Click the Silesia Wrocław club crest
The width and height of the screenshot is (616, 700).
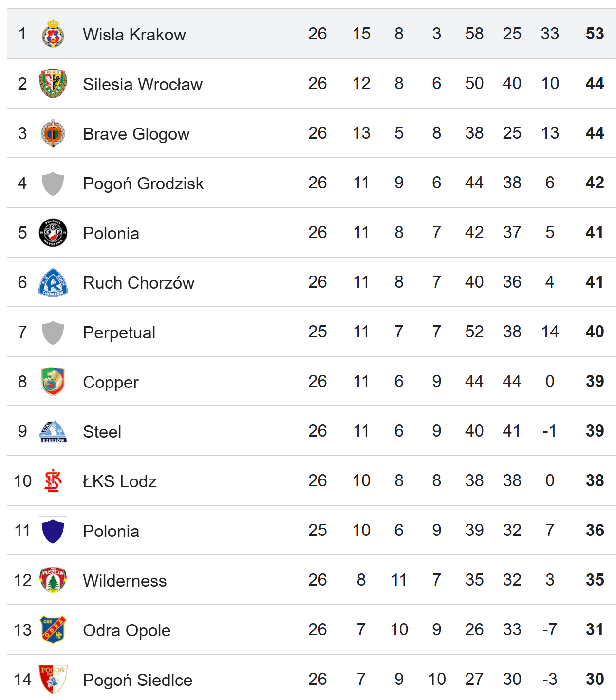53,83
